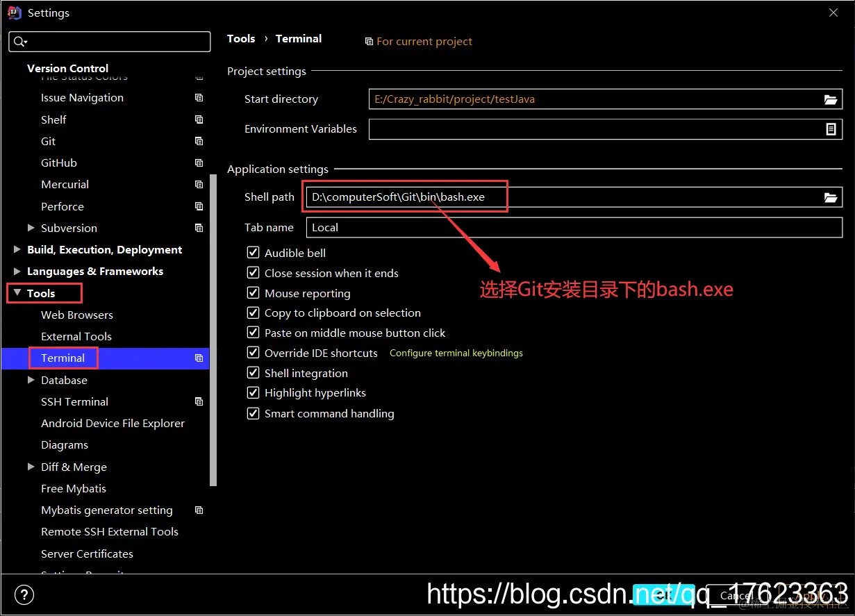This screenshot has width=855, height=616.
Task: Open Free Mybatis settings
Action: (x=74, y=488)
